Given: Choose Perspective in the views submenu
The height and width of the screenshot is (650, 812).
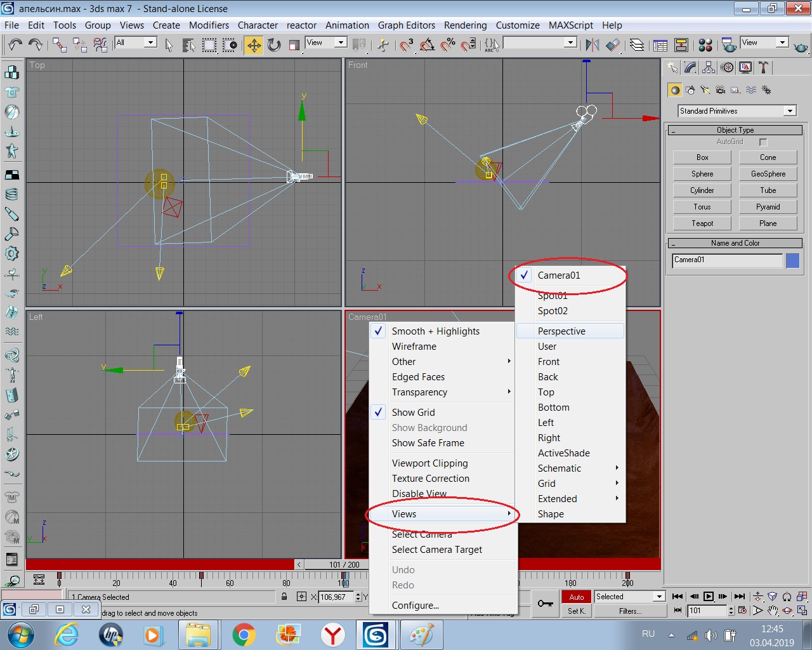Looking at the screenshot, I should [570, 331].
